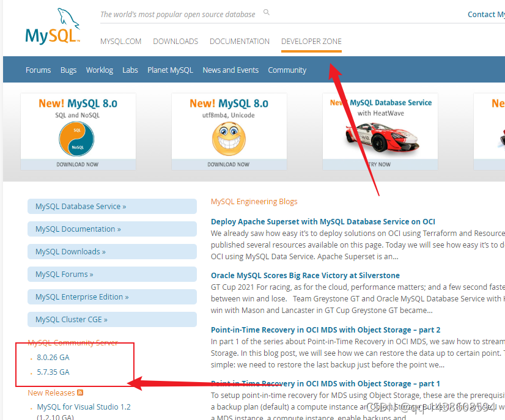Click the search field placeholder text
Viewport: 505px width, 420px height.
click(x=178, y=15)
